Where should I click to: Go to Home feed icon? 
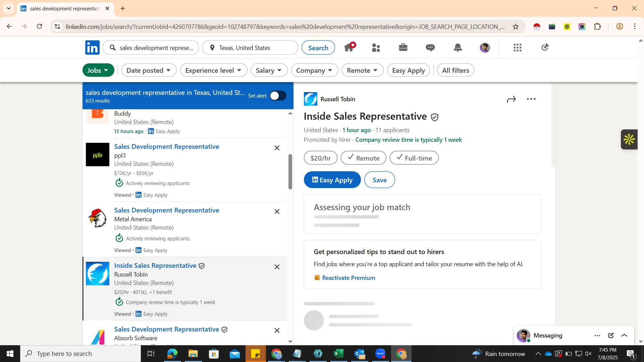pos(349,47)
